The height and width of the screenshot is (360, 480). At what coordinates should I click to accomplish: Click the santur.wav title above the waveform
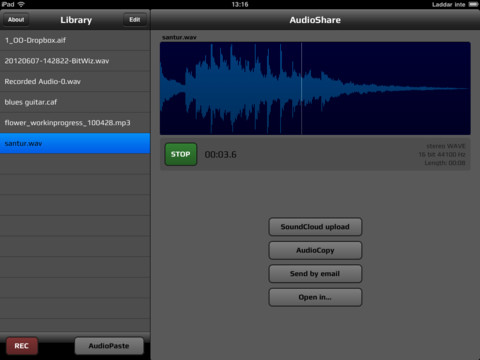click(179, 37)
